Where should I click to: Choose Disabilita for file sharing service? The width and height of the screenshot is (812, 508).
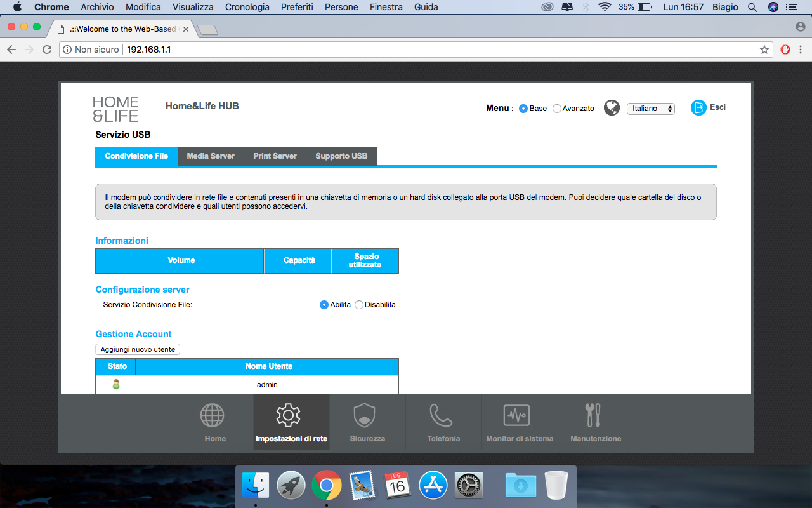pyautogui.click(x=359, y=305)
